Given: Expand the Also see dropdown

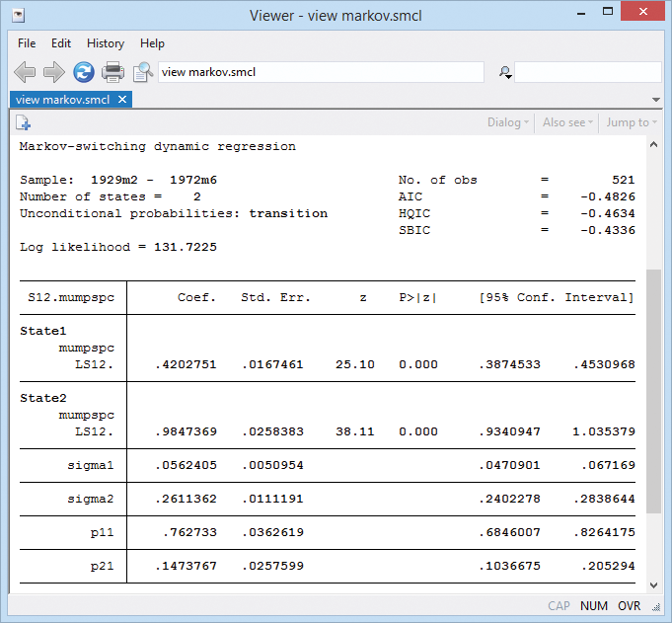Looking at the screenshot, I should pos(567,122).
